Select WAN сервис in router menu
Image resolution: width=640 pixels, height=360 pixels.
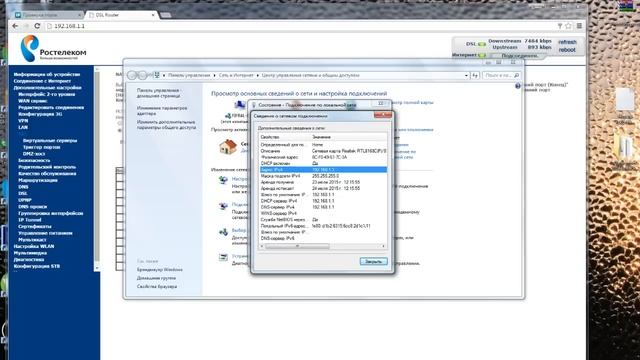tap(33, 101)
